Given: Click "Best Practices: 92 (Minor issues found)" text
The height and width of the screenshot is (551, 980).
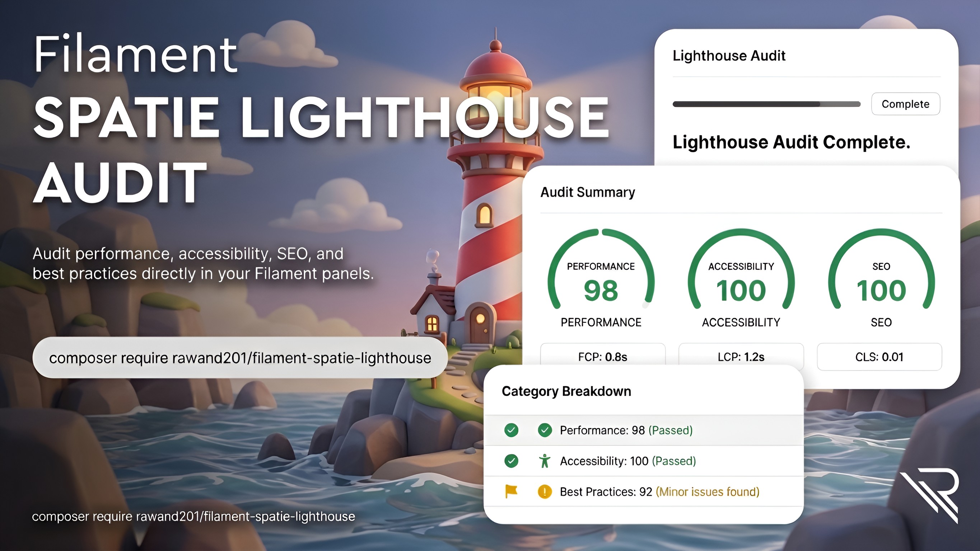Looking at the screenshot, I should [x=660, y=492].
